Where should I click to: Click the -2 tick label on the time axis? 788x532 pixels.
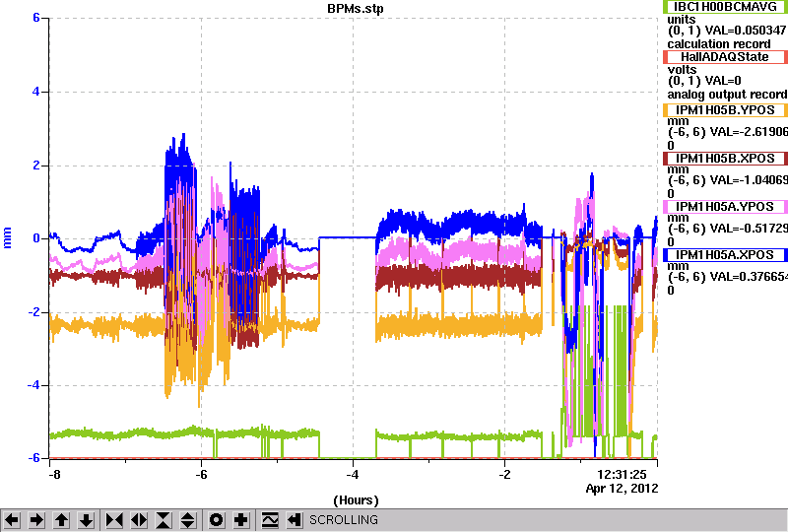[x=504, y=475]
